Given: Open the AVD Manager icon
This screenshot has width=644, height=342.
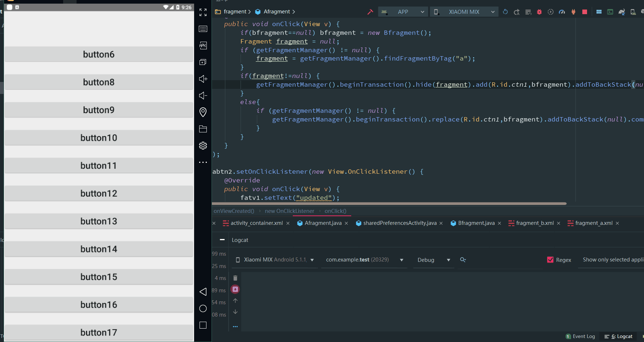Looking at the screenshot, I should (633, 12).
